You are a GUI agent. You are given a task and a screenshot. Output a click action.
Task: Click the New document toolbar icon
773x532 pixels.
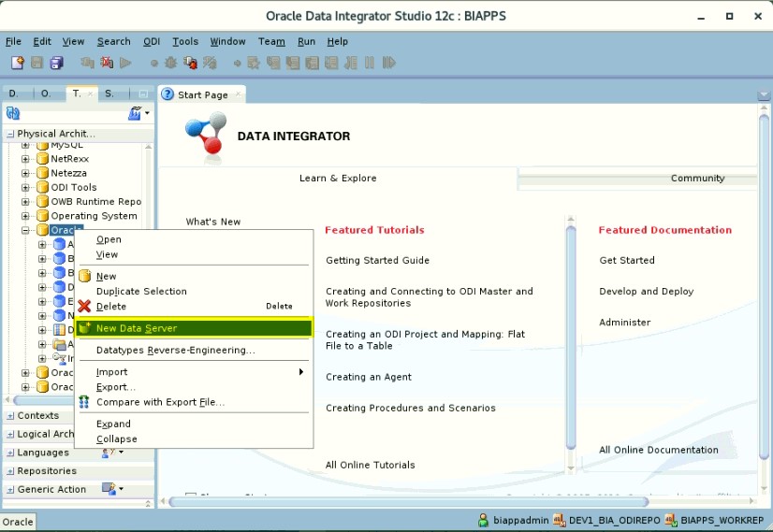[18, 63]
